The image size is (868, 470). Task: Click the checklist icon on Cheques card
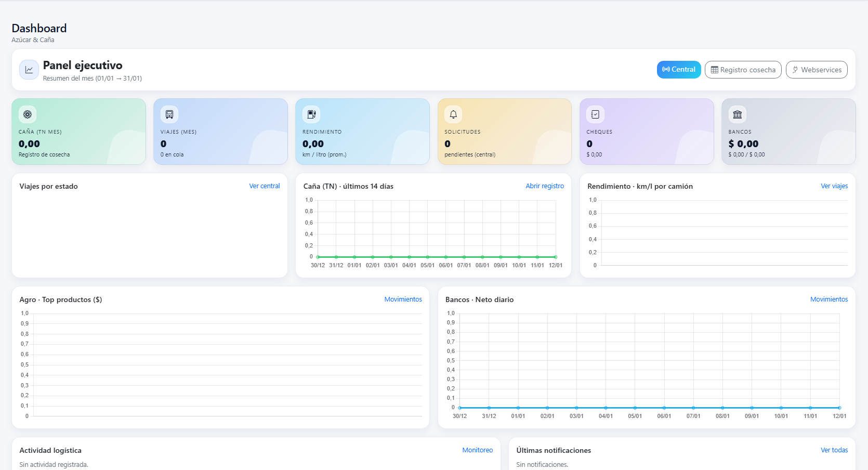pyautogui.click(x=595, y=114)
